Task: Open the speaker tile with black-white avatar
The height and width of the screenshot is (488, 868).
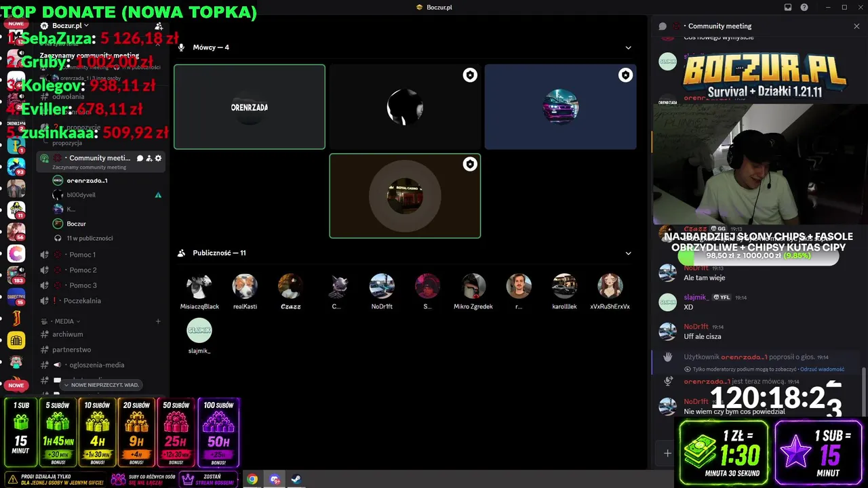Action: click(405, 106)
